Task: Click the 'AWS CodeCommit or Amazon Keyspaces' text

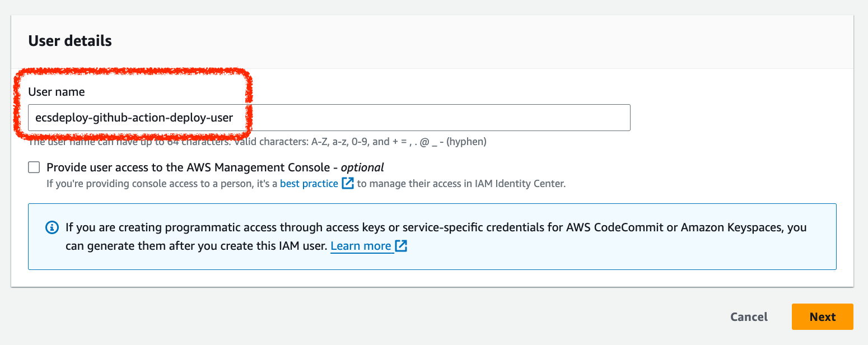Action: [x=669, y=228]
